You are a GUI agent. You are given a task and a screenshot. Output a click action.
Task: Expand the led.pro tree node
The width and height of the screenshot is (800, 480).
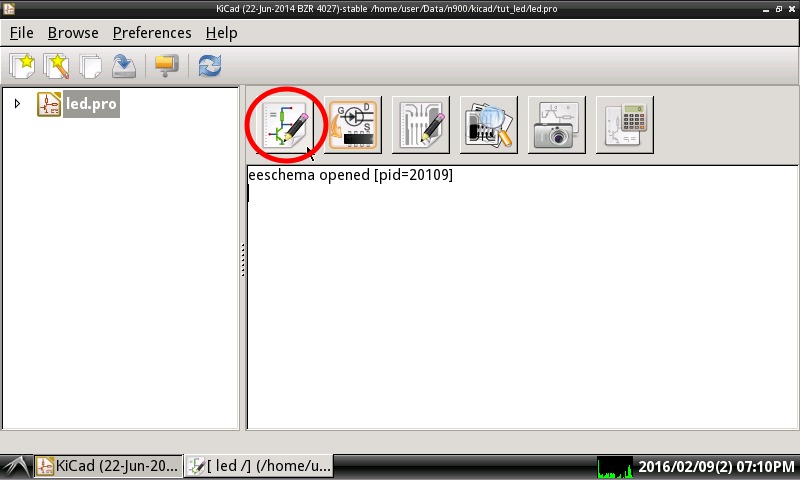17,104
